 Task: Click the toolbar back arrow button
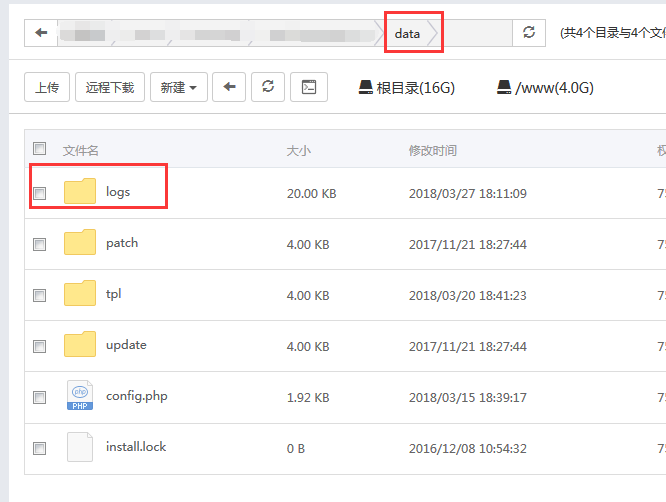click(x=229, y=87)
